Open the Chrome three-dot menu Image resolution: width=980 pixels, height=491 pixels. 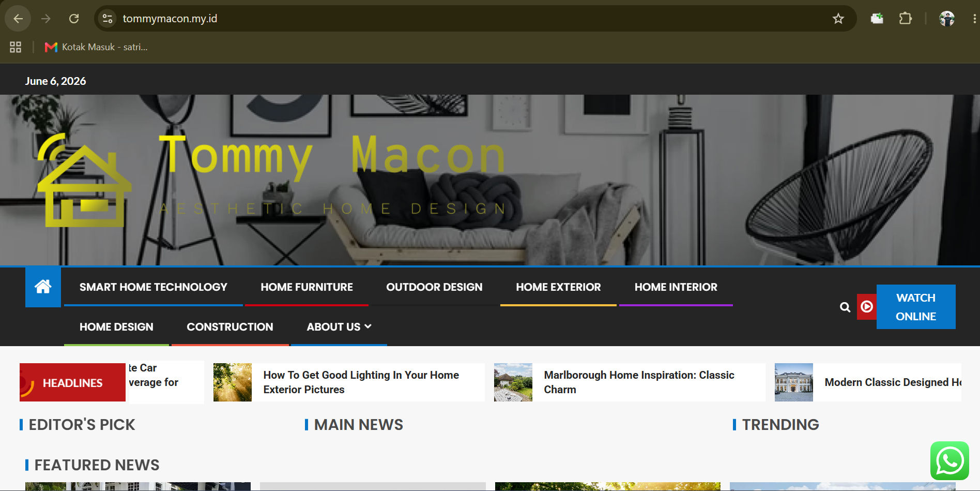[x=974, y=19]
